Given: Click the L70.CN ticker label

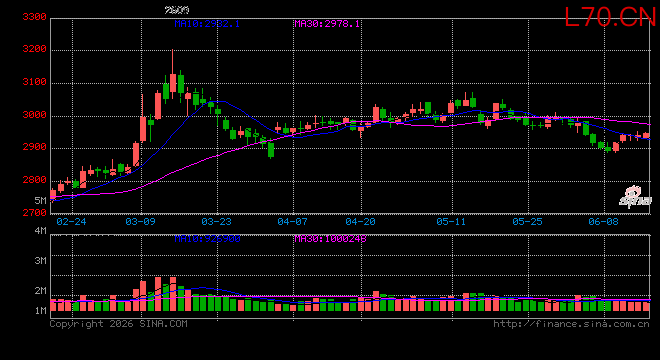Looking at the screenshot, I should pos(610,18).
